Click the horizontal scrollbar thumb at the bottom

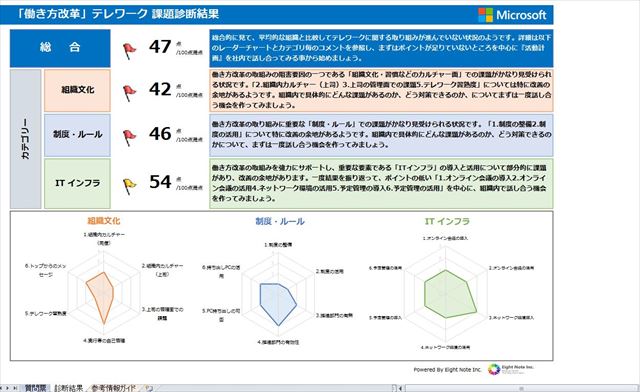[x=520, y=389]
